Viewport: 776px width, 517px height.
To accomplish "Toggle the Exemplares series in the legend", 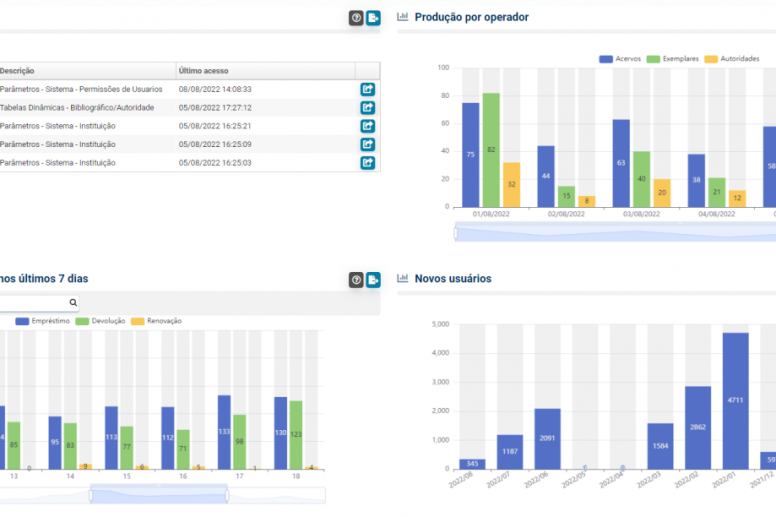I will tap(673, 59).
